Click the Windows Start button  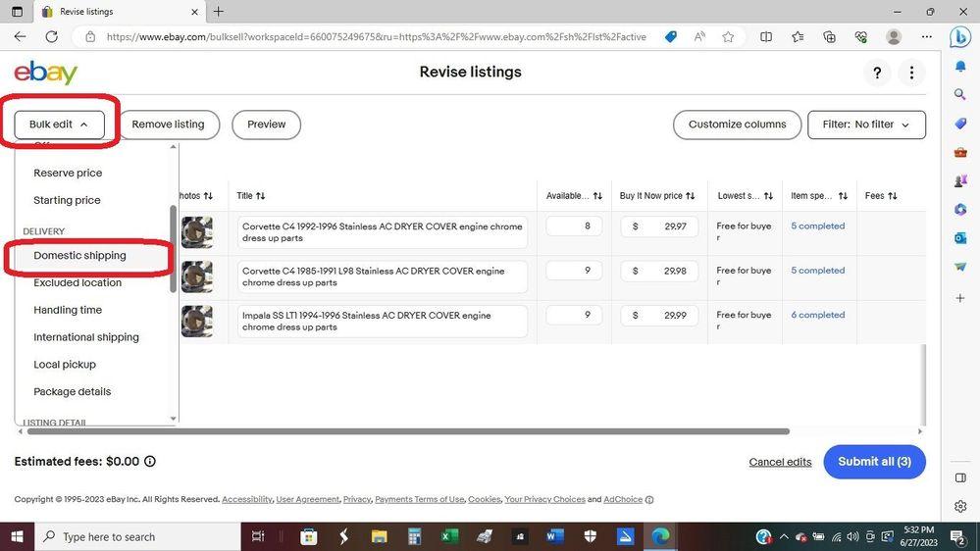coord(17,536)
